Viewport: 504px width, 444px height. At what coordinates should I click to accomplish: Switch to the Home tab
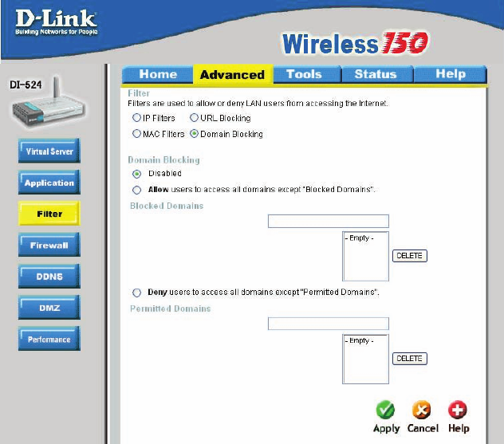click(158, 74)
